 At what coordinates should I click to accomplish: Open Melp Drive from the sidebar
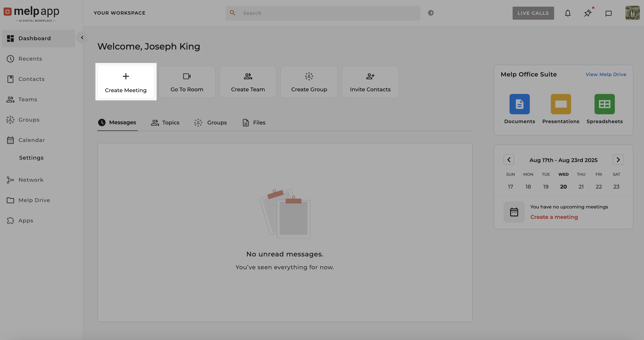pyautogui.click(x=34, y=200)
